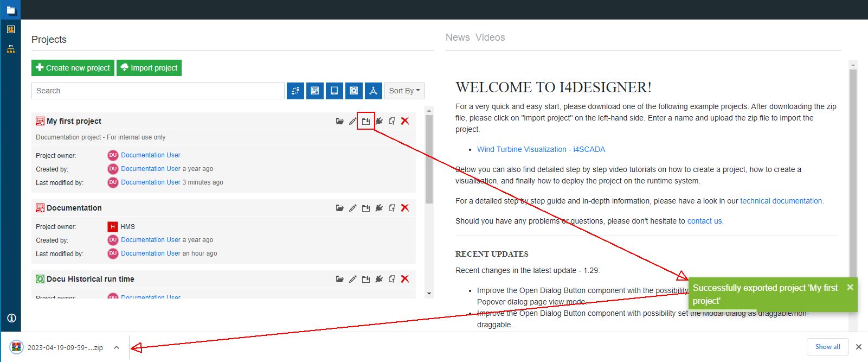Click Create new project button

[73, 68]
